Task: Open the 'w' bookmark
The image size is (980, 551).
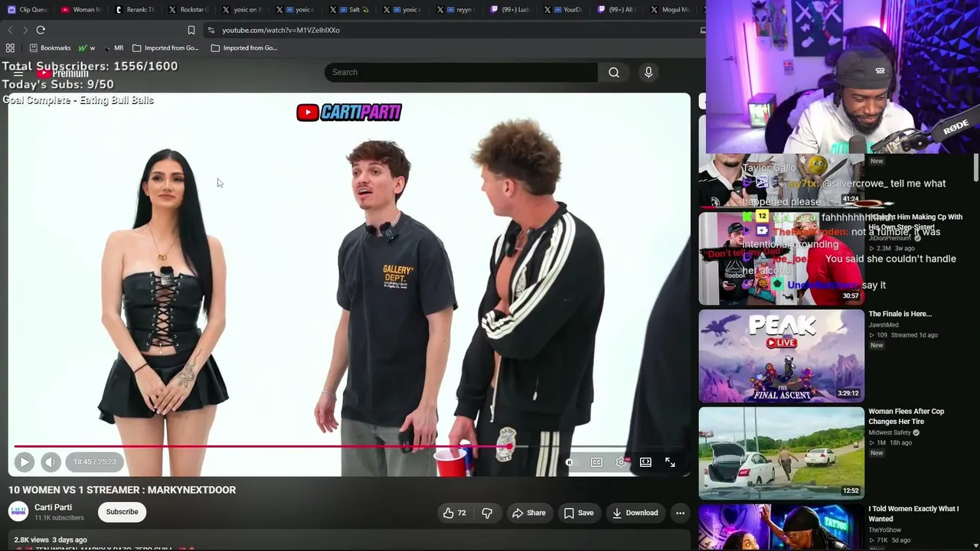Action: [87, 47]
